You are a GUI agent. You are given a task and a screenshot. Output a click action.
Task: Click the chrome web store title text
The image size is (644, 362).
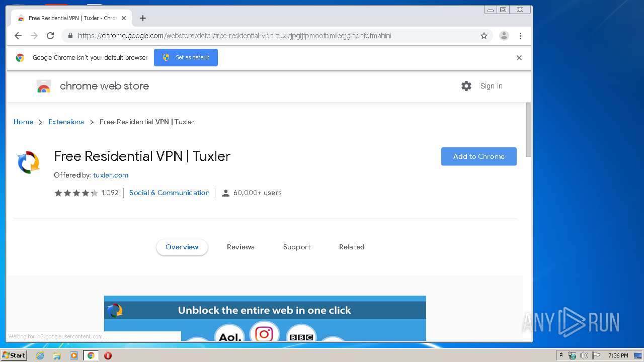pyautogui.click(x=104, y=86)
